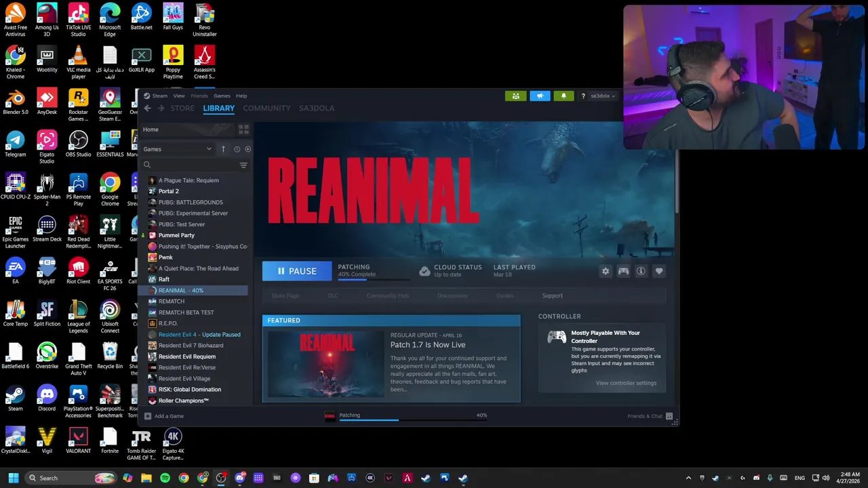
Task: Open Riot Client desktop icon
Action: click(78, 271)
